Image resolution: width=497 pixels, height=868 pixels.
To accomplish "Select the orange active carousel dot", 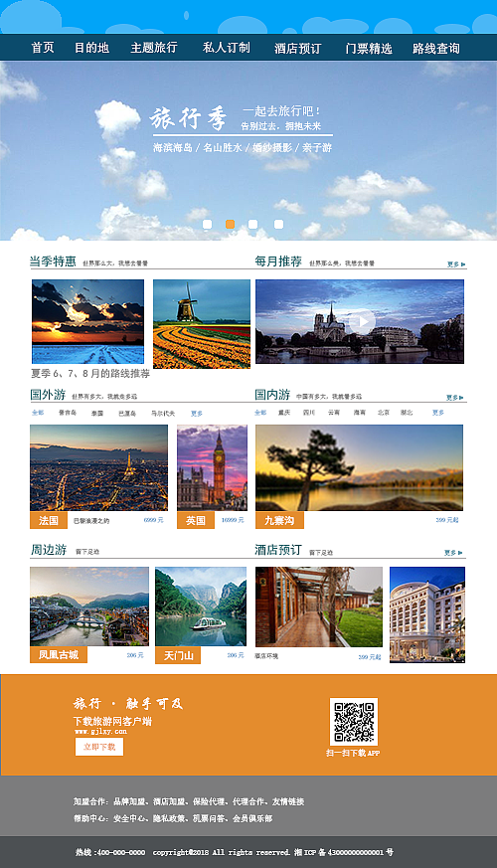I will [x=230, y=224].
